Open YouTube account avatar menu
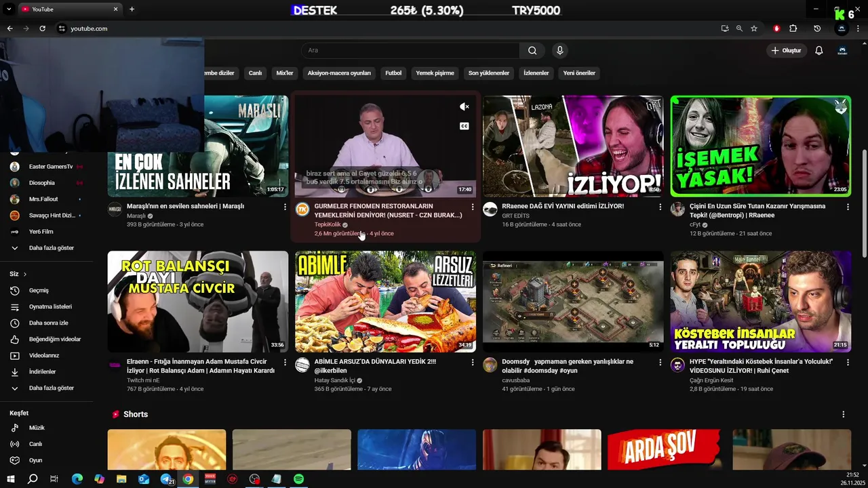This screenshot has width=868, height=488. click(842, 50)
